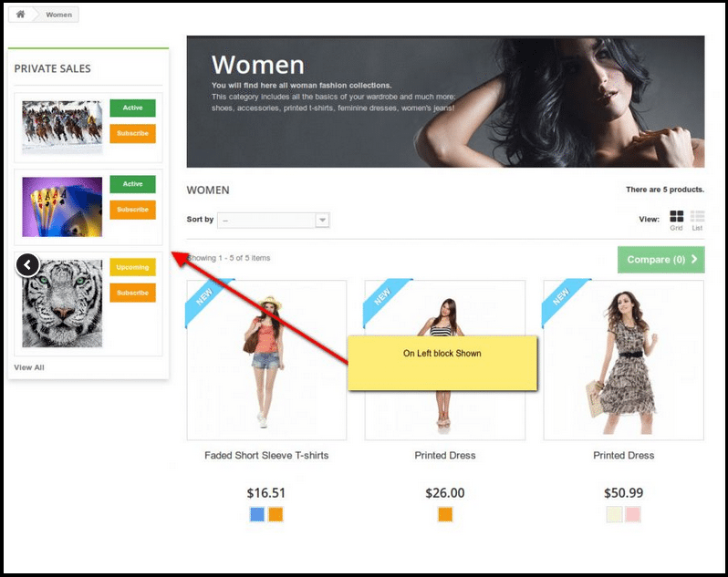728x577 pixels.
Task: Open the Women breadcrumb item
Action: pos(59,15)
